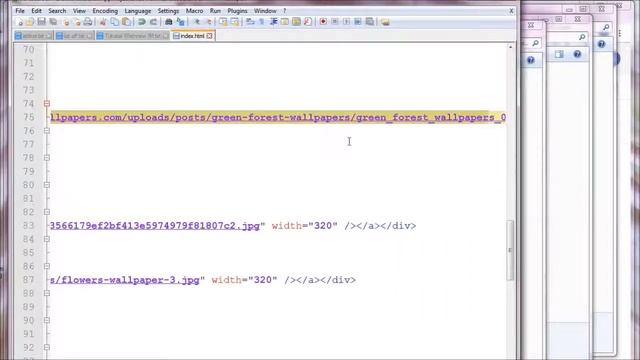Image resolution: width=640 pixels, height=360 pixels.
Task: Open the ? help menu
Action: [x=284, y=11]
